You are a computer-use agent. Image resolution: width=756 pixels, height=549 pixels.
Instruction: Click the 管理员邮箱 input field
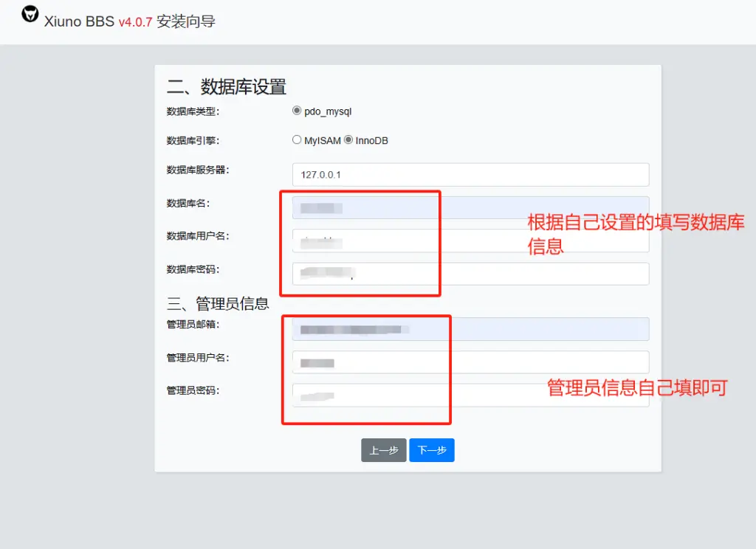pyautogui.click(x=470, y=329)
